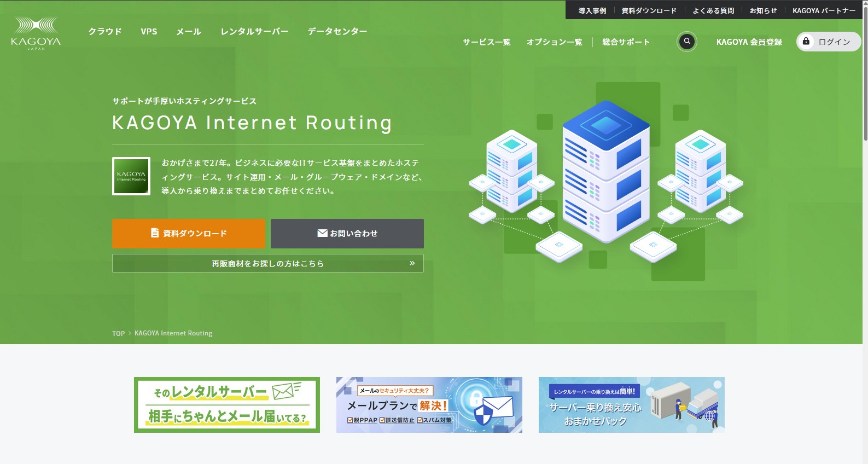Go to サービス一覧 page

(x=487, y=42)
